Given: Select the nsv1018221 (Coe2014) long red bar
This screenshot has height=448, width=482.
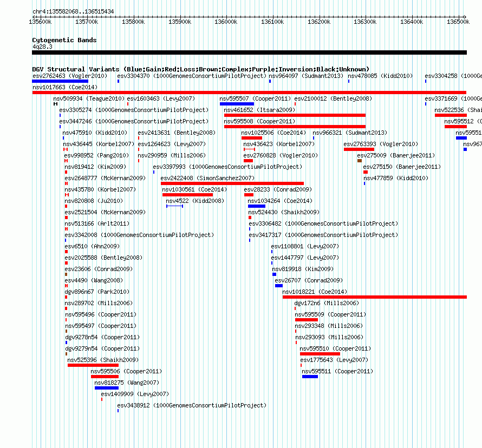Looking at the screenshot, I should [x=374, y=297].
